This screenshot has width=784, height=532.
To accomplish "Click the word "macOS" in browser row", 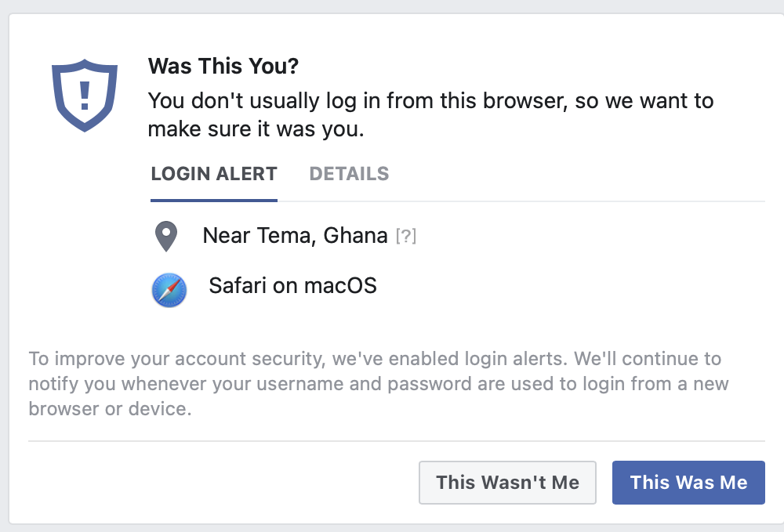I will click(x=341, y=285).
